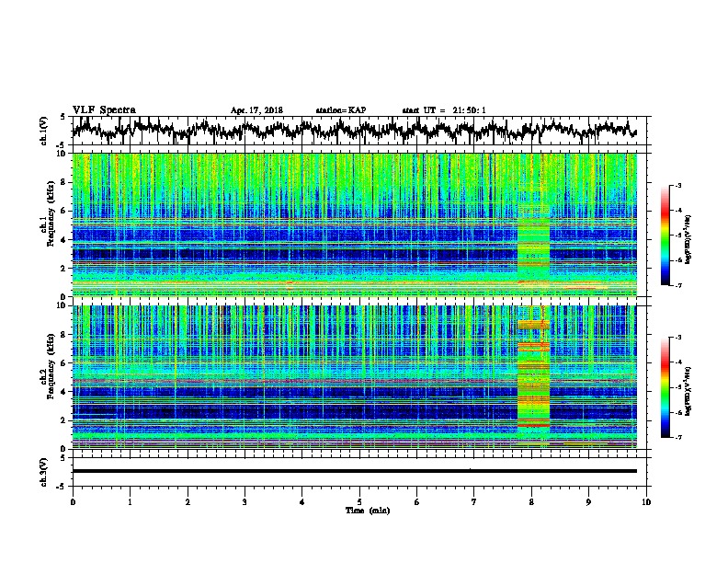Click the "3" tick on the time axis
This screenshot has height=563, width=728.
pyautogui.click(x=245, y=502)
